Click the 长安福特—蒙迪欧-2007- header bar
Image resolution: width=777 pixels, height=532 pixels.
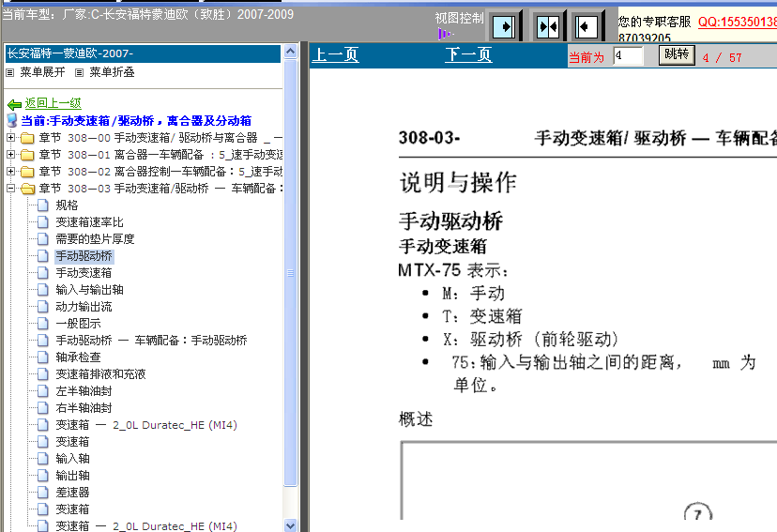point(144,53)
